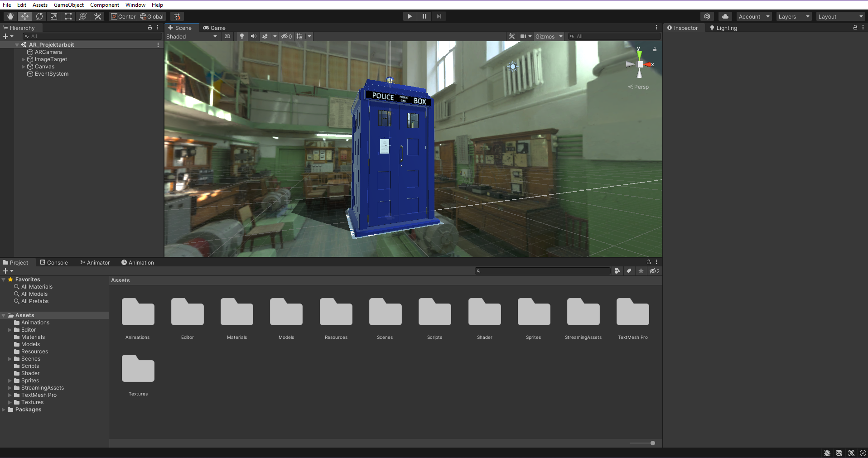868x458 pixels.
Task: Toggle scene lighting
Action: pyautogui.click(x=242, y=36)
